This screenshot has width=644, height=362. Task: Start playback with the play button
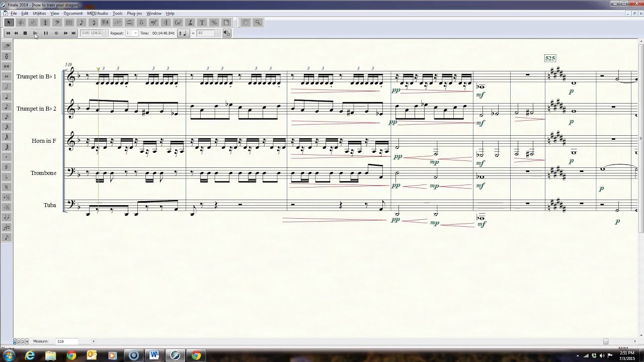pyautogui.click(x=35, y=33)
